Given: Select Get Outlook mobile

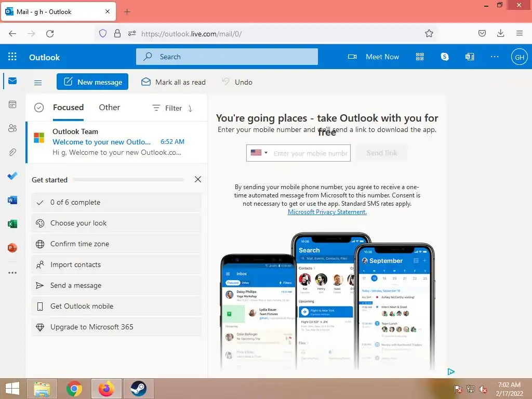Looking at the screenshot, I should (x=116, y=306).
